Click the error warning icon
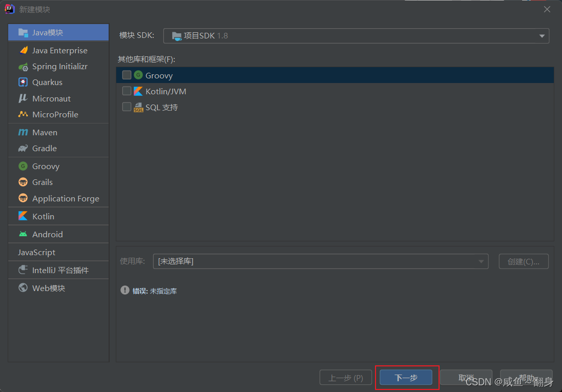 124,290
